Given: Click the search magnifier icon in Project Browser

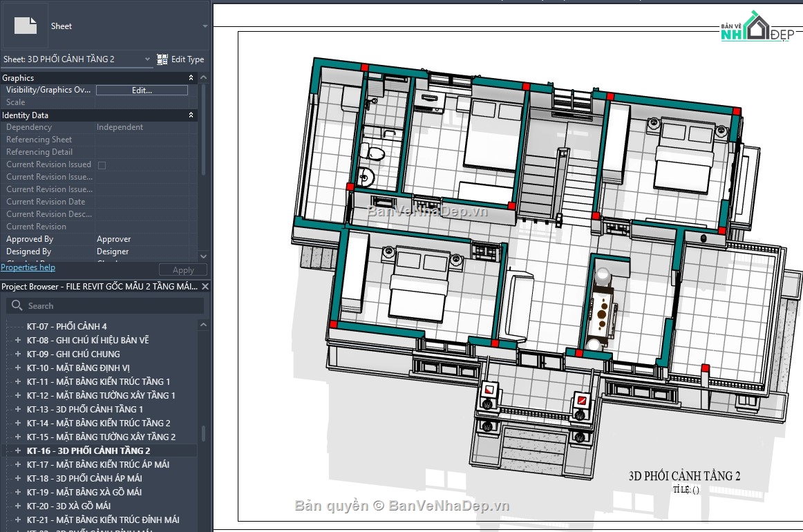Looking at the screenshot, I should tap(17, 305).
